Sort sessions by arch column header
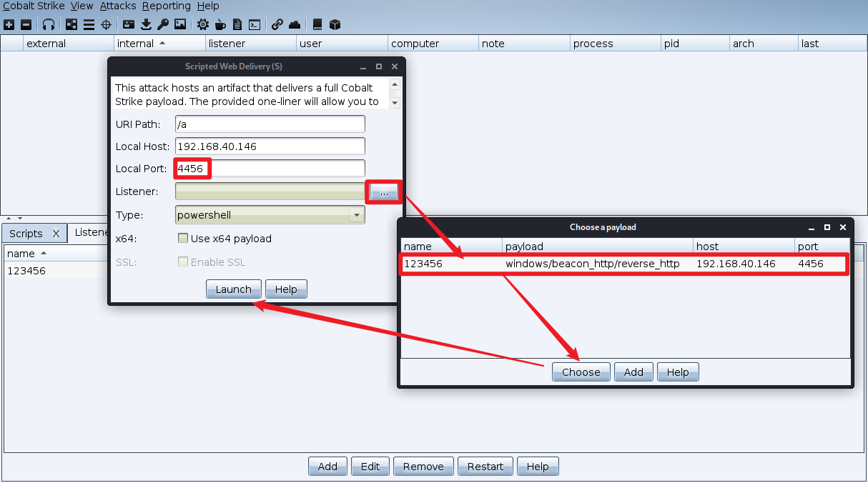 (764, 44)
